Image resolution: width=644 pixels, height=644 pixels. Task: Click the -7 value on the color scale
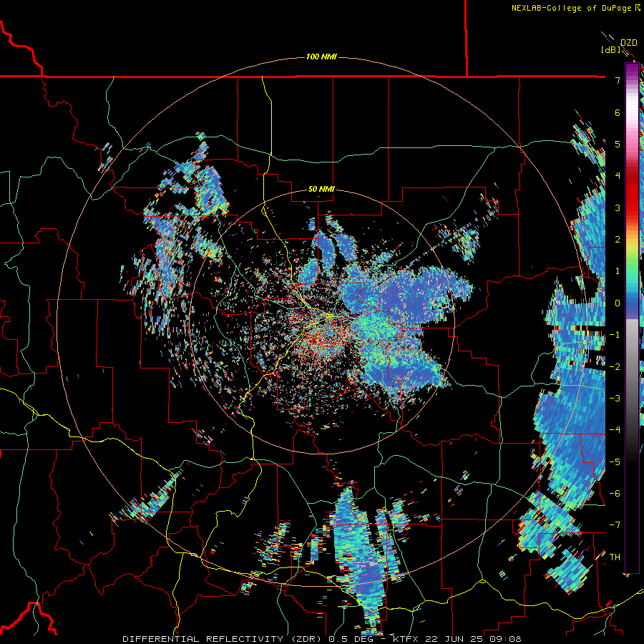(615, 525)
